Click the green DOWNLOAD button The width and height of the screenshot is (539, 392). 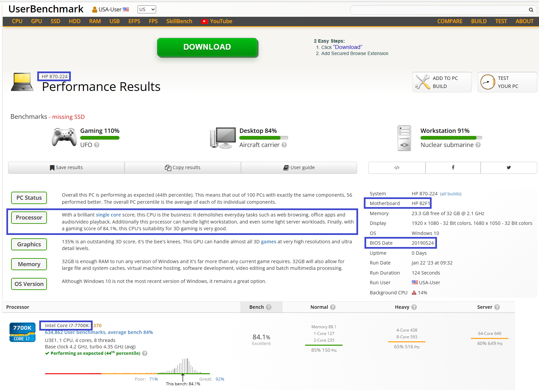coord(207,47)
